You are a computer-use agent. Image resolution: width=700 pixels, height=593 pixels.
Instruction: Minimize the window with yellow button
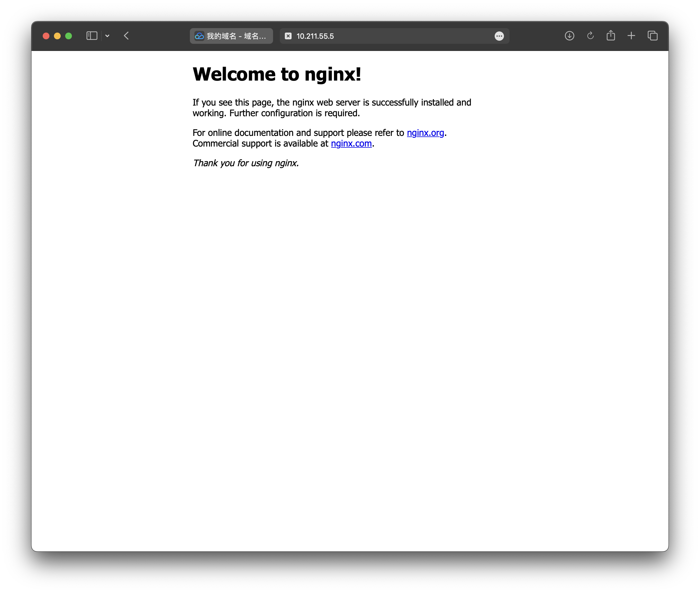pyautogui.click(x=57, y=36)
